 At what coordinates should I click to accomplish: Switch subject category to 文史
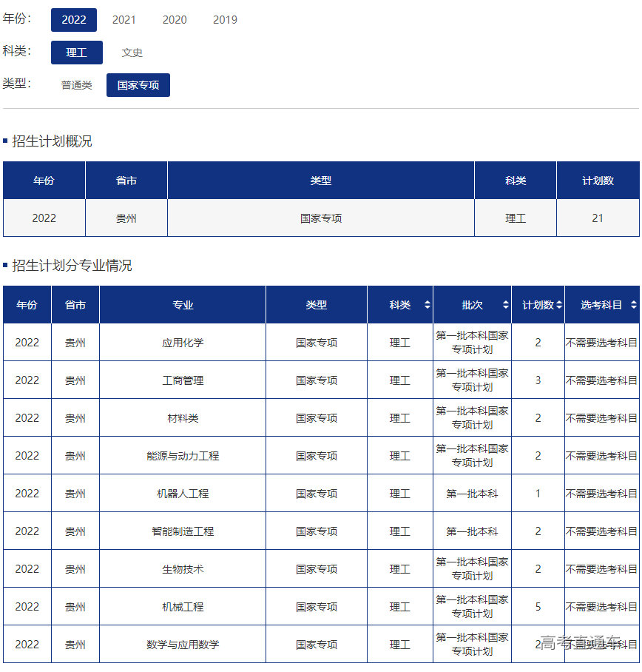click(x=132, y=53)
